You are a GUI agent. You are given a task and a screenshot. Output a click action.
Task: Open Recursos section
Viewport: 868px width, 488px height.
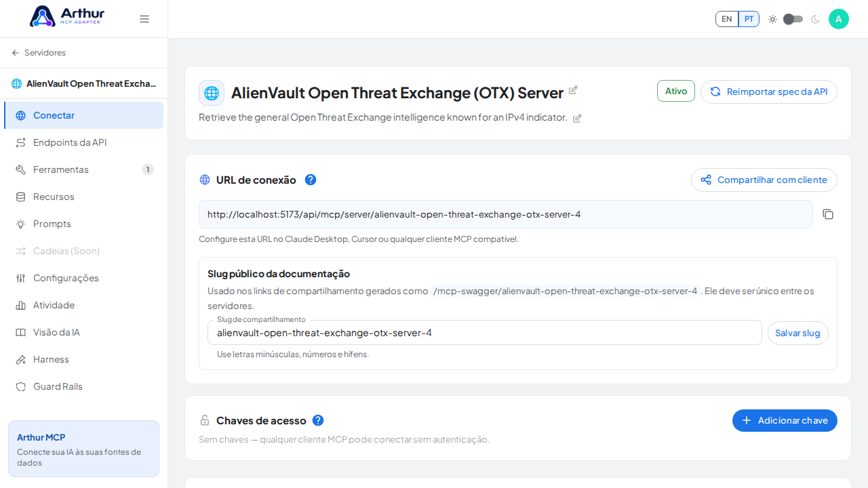pos(83,197)
